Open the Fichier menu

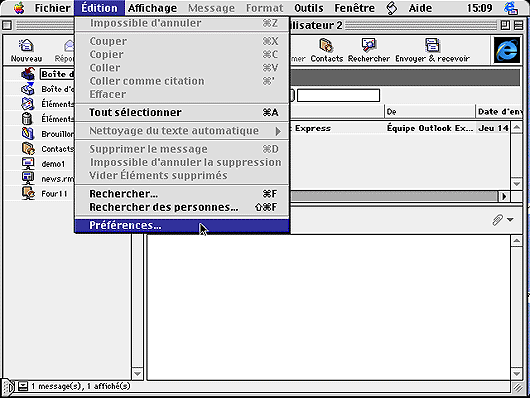coord(52,8)
